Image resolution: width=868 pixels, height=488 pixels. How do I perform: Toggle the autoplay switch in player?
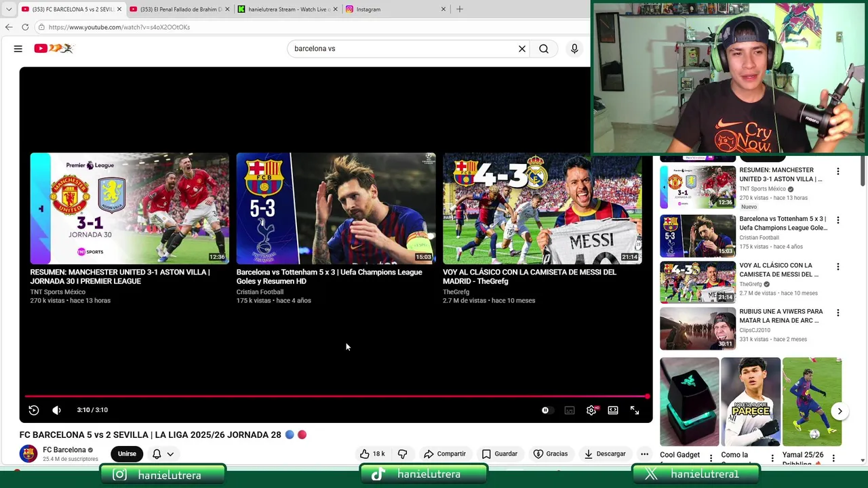tap(547, 410)
